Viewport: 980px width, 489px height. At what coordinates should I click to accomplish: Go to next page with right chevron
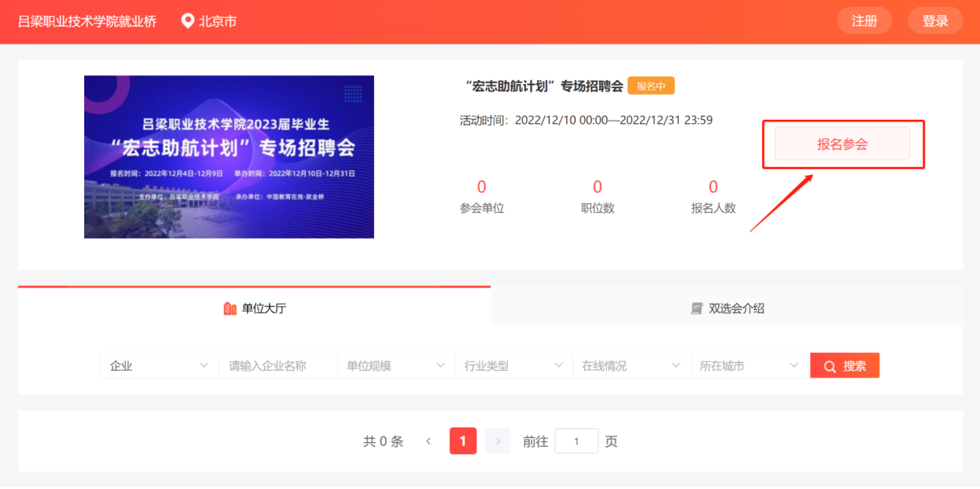(x=498, y=441)
